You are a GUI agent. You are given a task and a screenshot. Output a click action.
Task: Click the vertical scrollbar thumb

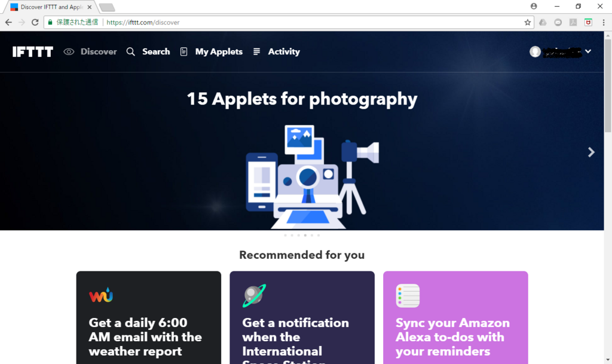coord(608,85)
